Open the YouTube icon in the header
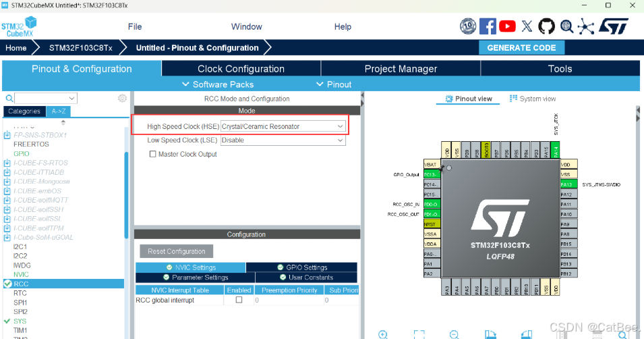This screenshot has height=339, width=644. [x=507, y=26]
